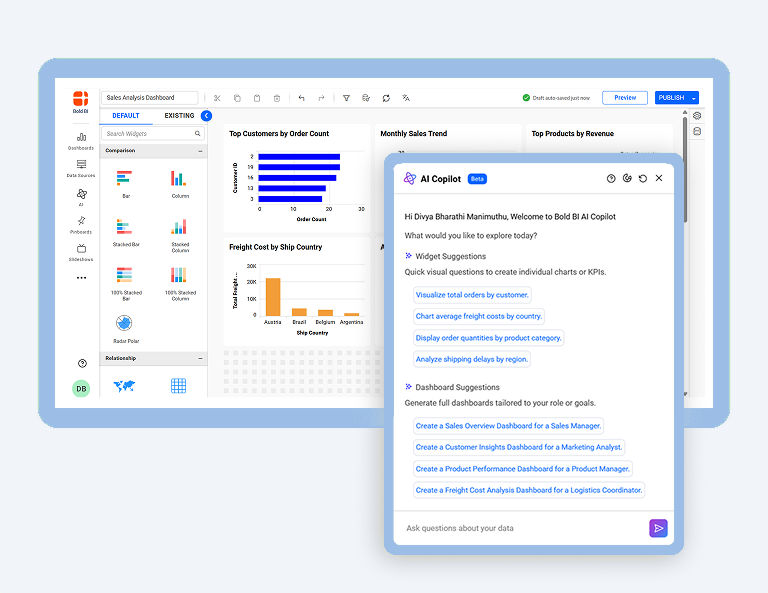Open the AI section in the sidebar
This screenshot has height=593, width=768.
click(x=81, y=197)
